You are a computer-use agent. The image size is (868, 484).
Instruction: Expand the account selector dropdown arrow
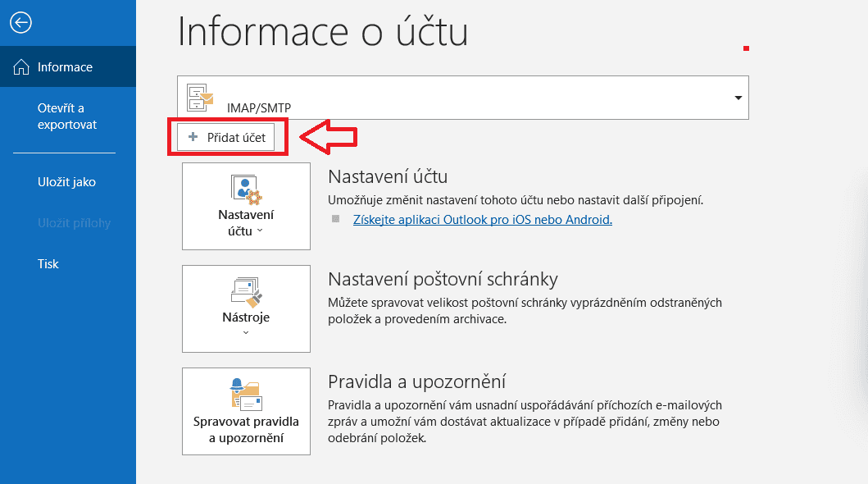coord(738,98)
